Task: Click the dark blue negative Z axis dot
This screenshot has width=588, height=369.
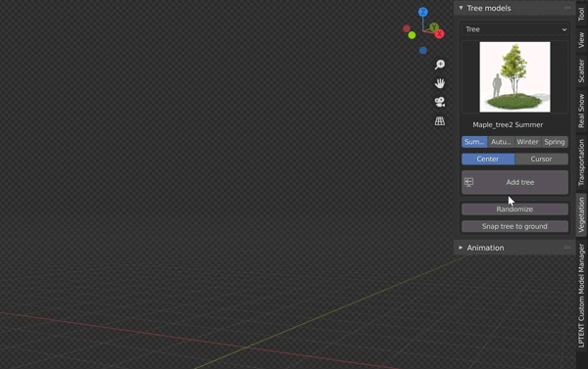Action: pyautogui.click(x=423, y=50)
